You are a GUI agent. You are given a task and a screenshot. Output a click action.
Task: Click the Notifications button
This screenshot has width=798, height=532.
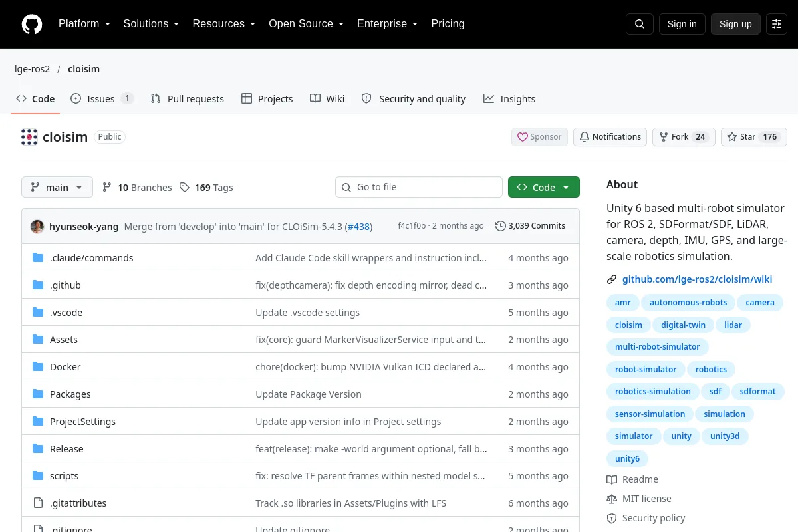610,137
